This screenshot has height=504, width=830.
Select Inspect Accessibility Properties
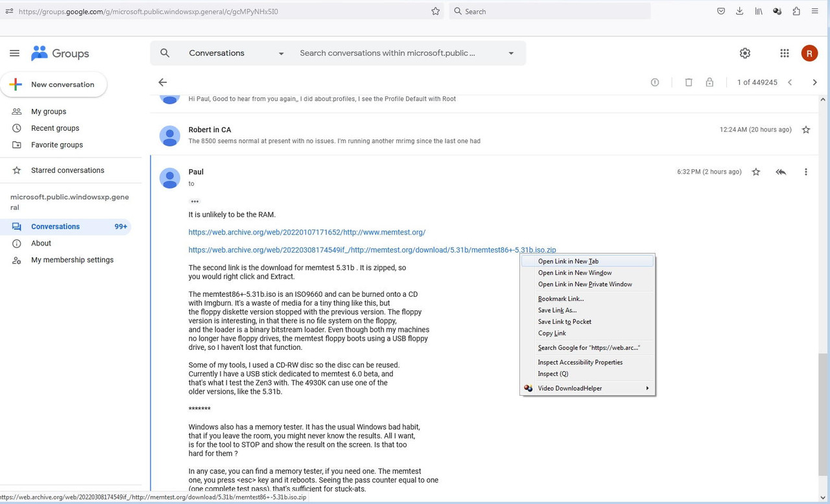pos(587,362)
